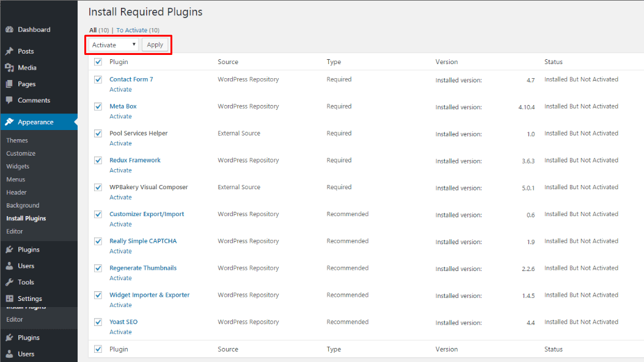This screenshot has height=362, width=644.
Task: Activate the WPBakery Visual Composer plugin
Action: (x=120, y=197)
